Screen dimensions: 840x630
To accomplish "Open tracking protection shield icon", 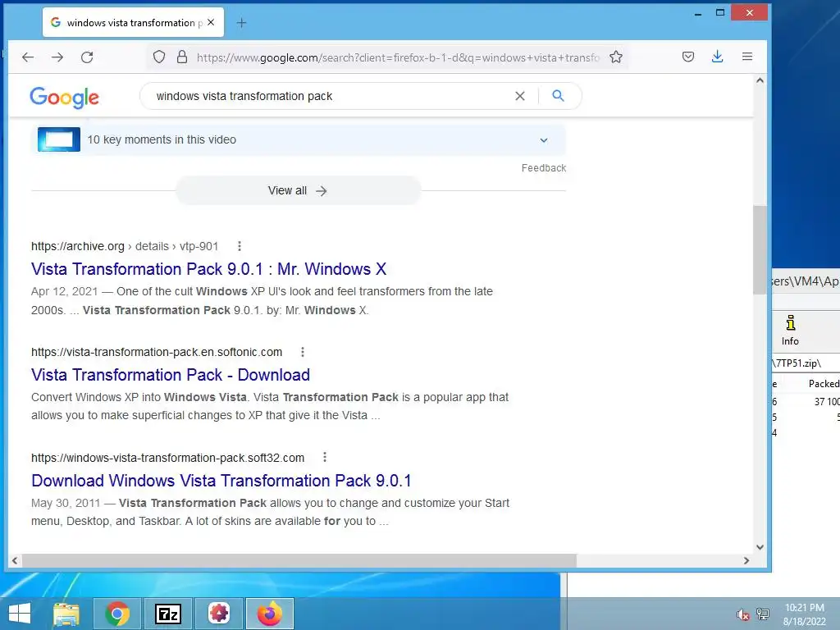I will pos(159,57).
